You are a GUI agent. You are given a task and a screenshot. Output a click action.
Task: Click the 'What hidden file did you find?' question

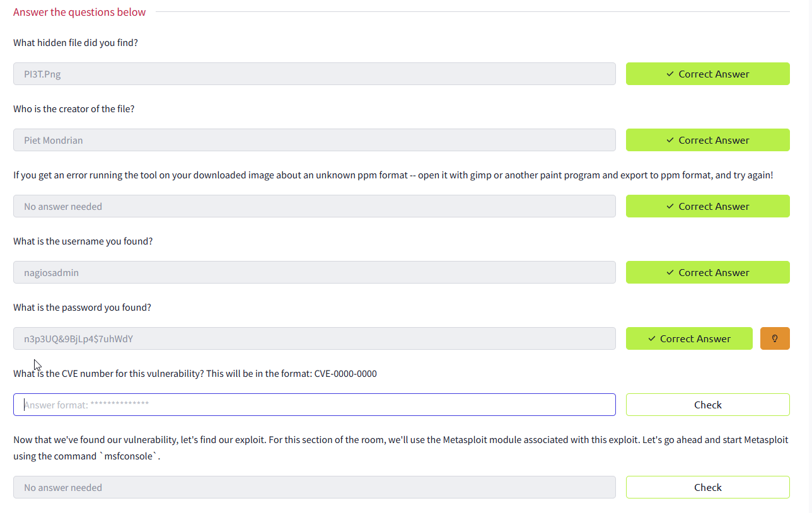click(76, 43)
